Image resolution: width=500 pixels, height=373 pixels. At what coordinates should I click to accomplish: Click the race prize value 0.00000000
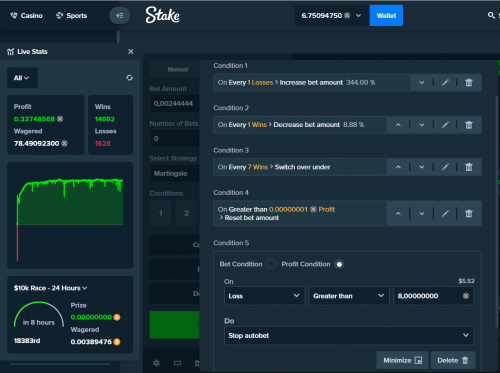click(91, 317)
